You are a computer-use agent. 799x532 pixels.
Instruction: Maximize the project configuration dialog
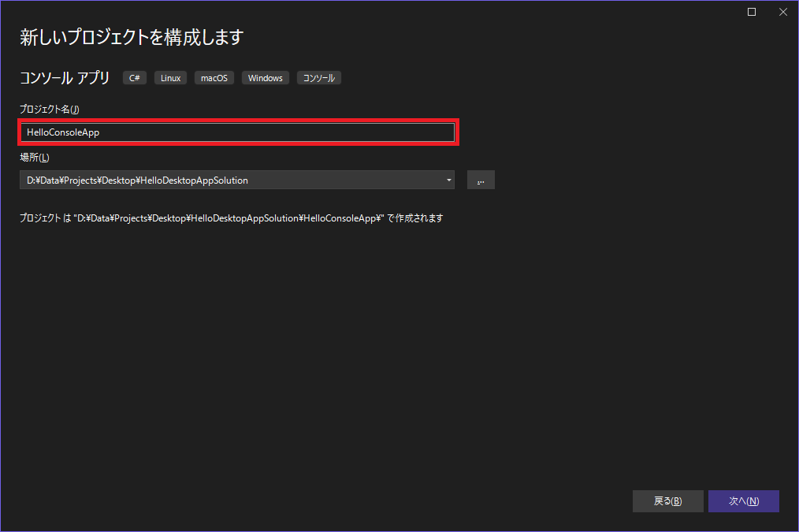(752, 12)
